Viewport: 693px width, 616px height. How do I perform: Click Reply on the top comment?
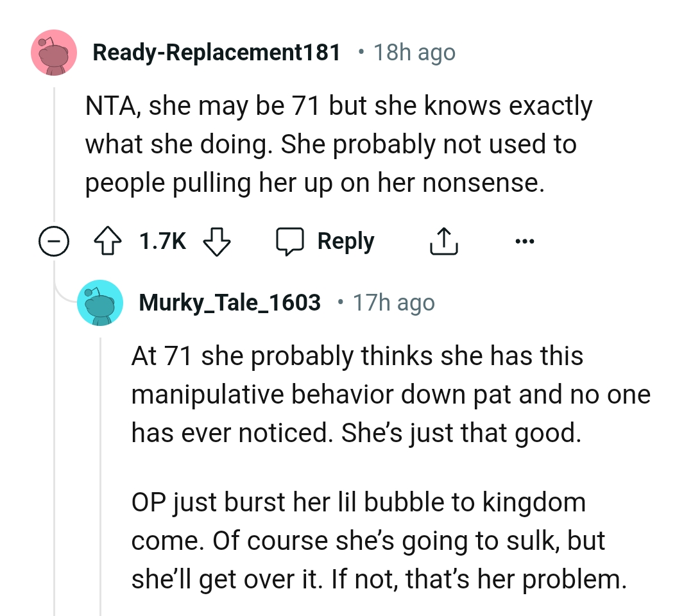click(345, 241)
